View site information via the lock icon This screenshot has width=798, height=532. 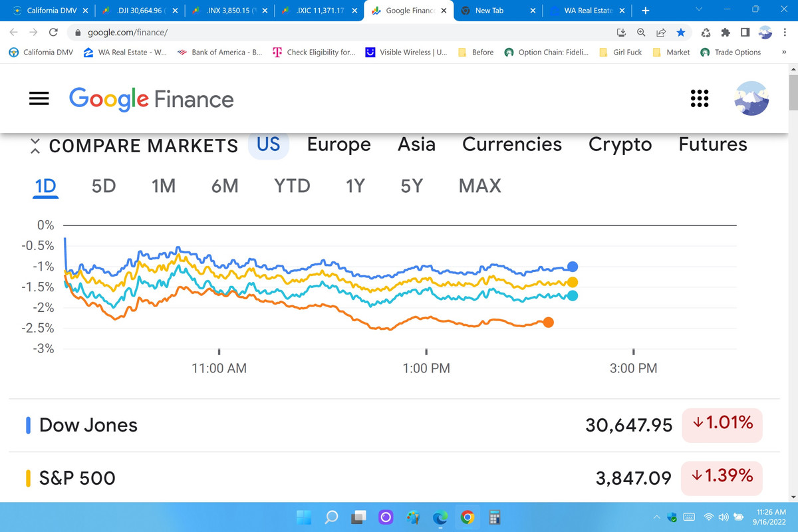[78, 32]
